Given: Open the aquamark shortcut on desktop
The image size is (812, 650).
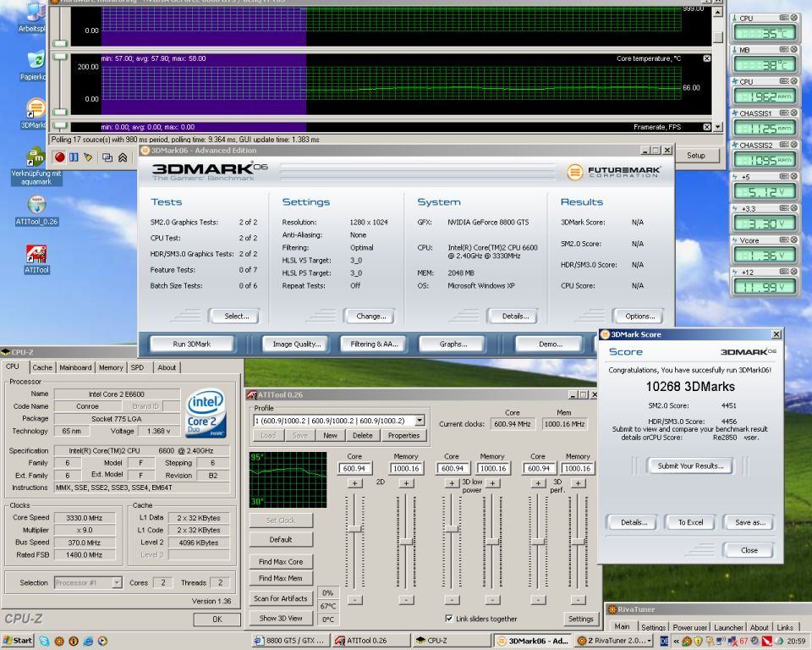Looking at the screenshot, I should click(x=36, y=166).
